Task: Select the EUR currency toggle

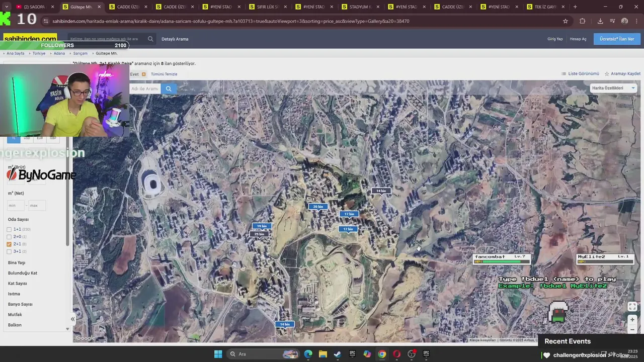Action: [x=40, y=138]
